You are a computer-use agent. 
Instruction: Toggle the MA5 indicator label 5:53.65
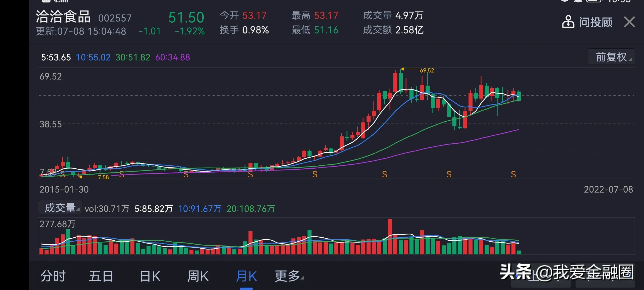56,57
